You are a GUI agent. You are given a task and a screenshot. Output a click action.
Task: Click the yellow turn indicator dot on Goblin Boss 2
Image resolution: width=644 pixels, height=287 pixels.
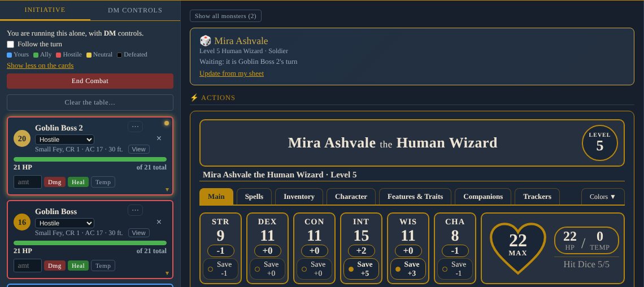point(166,123)
